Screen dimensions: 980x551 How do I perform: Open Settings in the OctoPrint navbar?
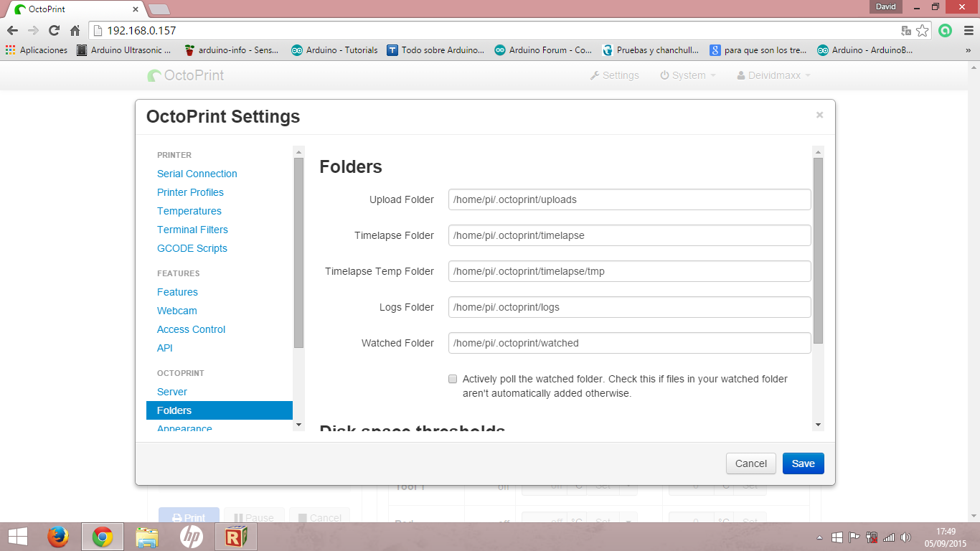coord(614,75)
